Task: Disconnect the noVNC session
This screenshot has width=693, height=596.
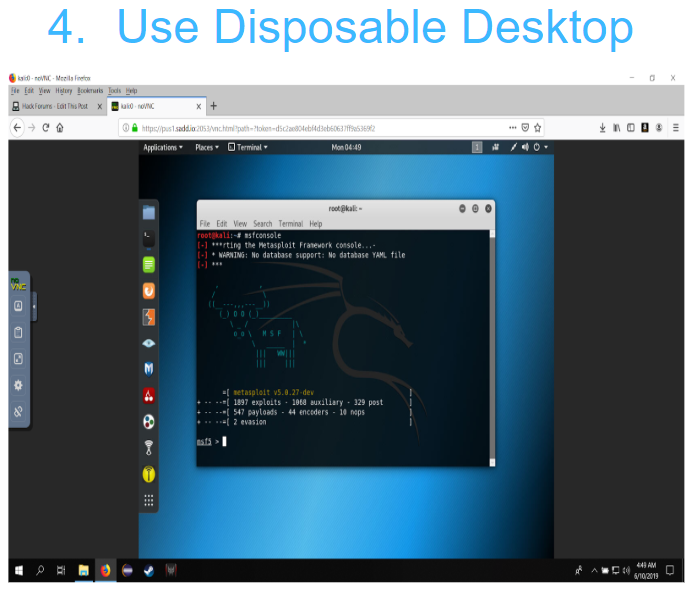Action: coord(18,412)
